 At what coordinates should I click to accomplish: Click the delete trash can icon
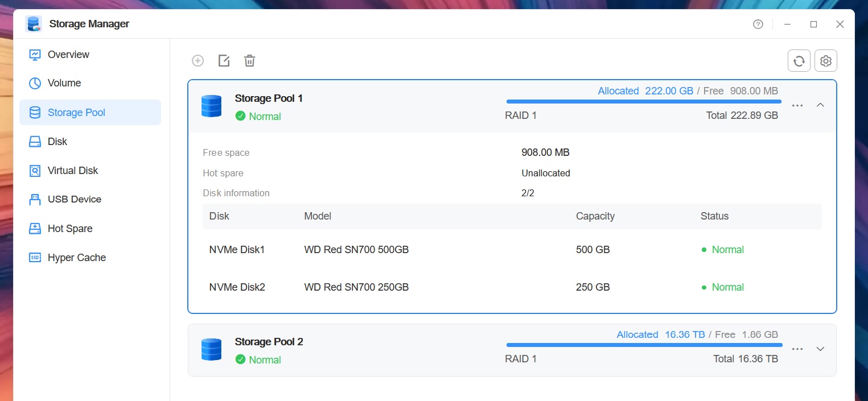pyautogui.click(x=249, y=61)
